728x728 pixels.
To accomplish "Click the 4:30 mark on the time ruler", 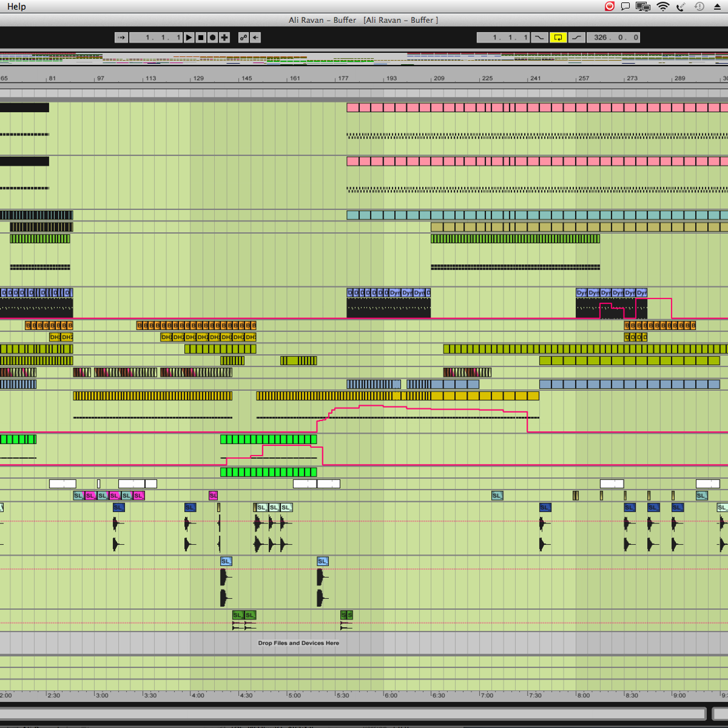I will click(x=246, y=695).
